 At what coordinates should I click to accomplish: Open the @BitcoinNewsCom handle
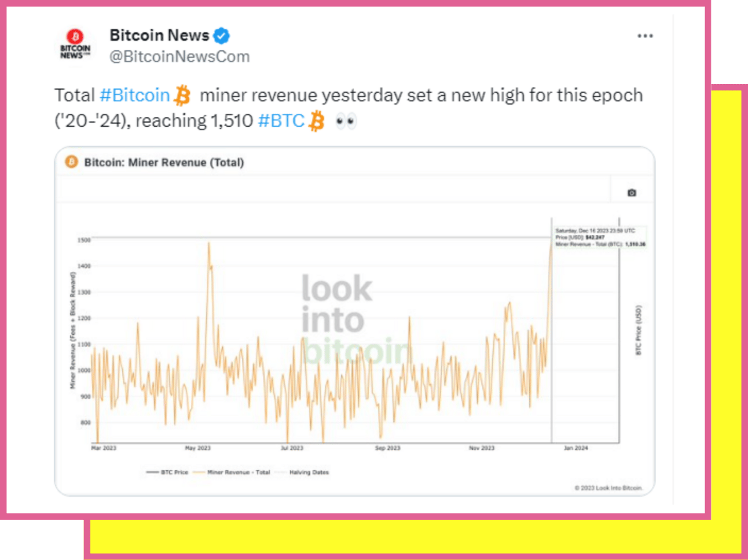coord(179,57)
